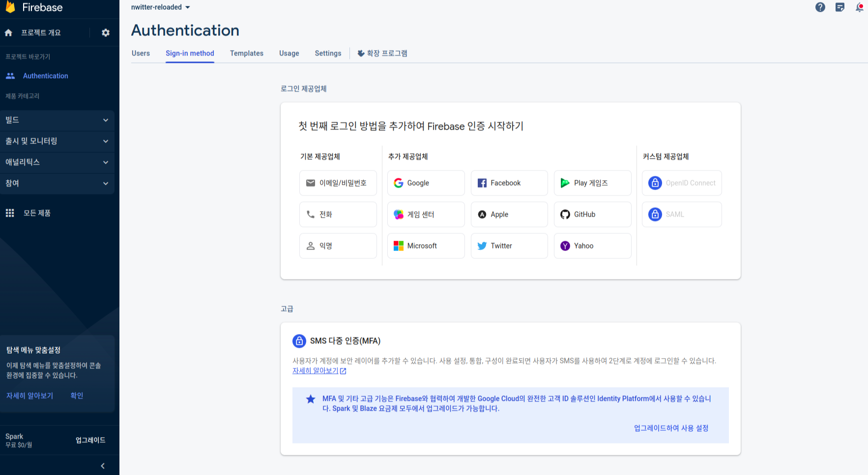Click the all products grid icon
Viewport: 868px width, 475px height.
(x=10, y=213)
